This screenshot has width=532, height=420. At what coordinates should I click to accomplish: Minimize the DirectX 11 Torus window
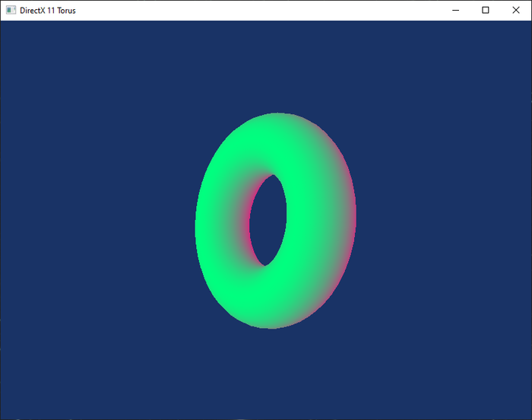[455, 10]
